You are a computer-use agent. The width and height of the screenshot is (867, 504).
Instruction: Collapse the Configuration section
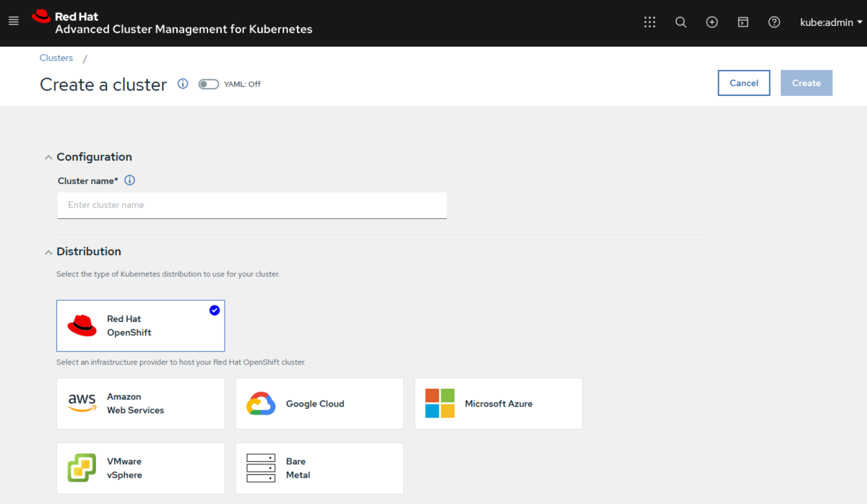pyautogui.click(x=48, y=157)
